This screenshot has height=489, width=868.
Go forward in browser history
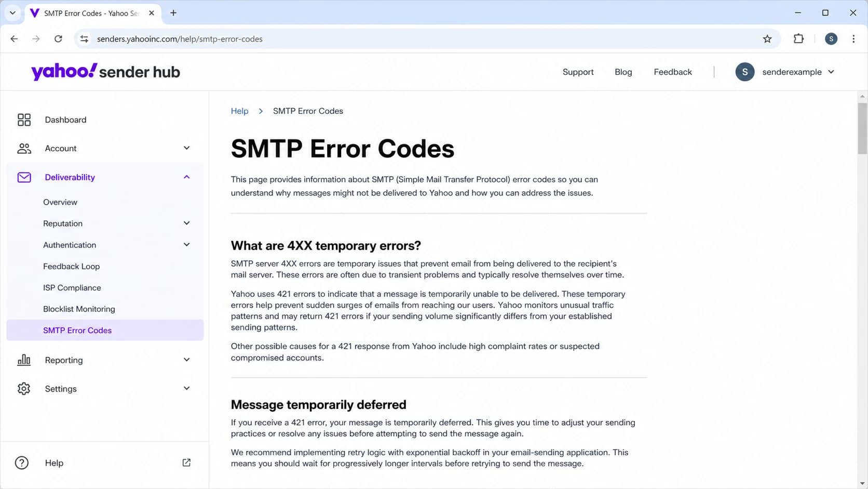(x=36, y=39)
